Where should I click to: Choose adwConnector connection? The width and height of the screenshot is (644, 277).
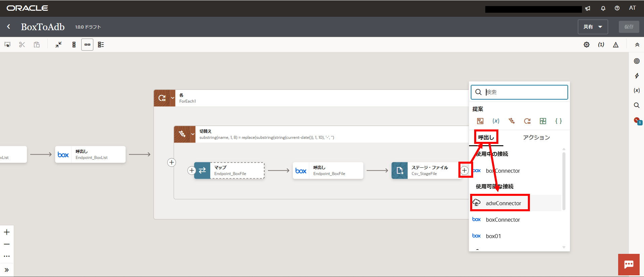tap(515, 203)
